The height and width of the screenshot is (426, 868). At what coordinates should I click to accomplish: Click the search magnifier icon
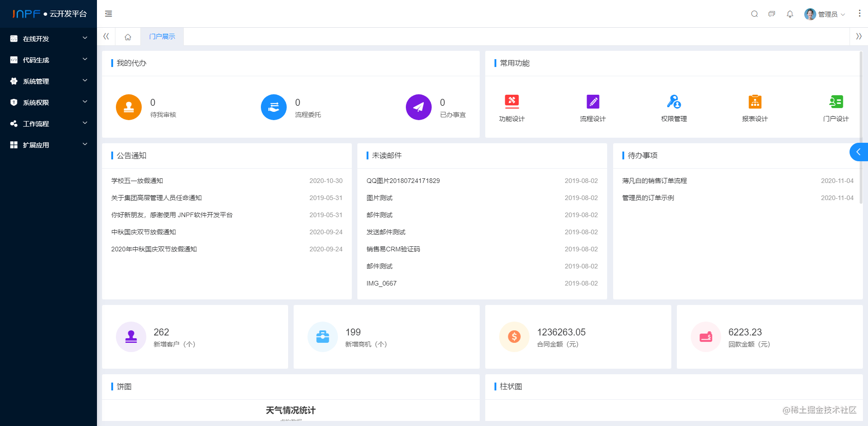tap(754, 14)
